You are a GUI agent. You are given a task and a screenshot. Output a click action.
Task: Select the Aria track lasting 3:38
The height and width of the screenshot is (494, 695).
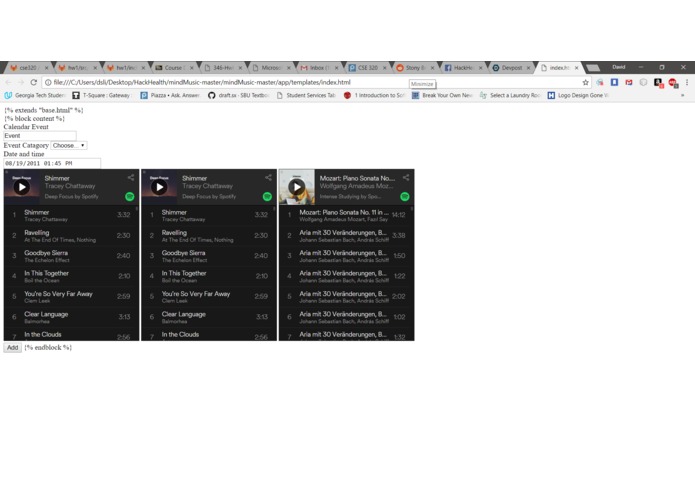347,236
